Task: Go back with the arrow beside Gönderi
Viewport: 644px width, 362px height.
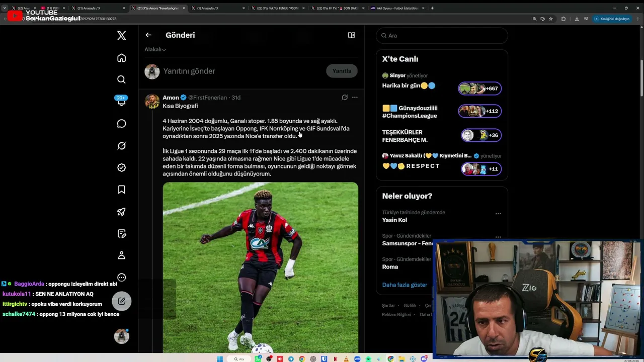Action: (148, 35)
